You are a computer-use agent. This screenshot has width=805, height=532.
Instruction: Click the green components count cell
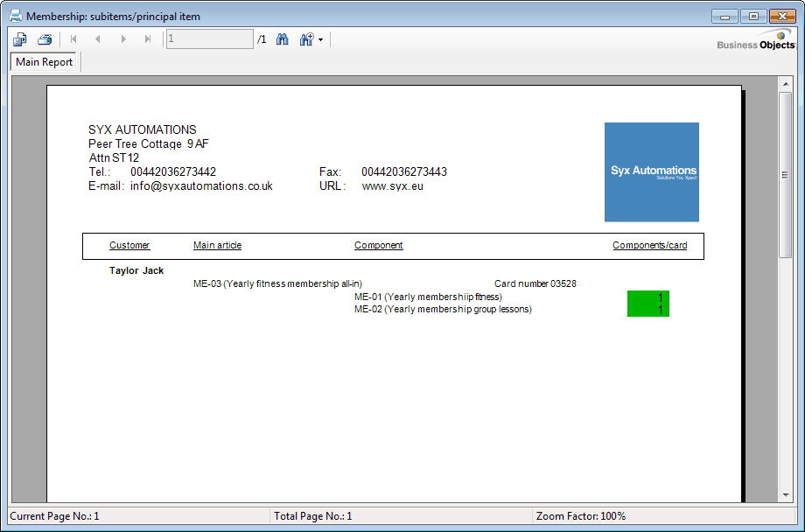pos(647,304)
